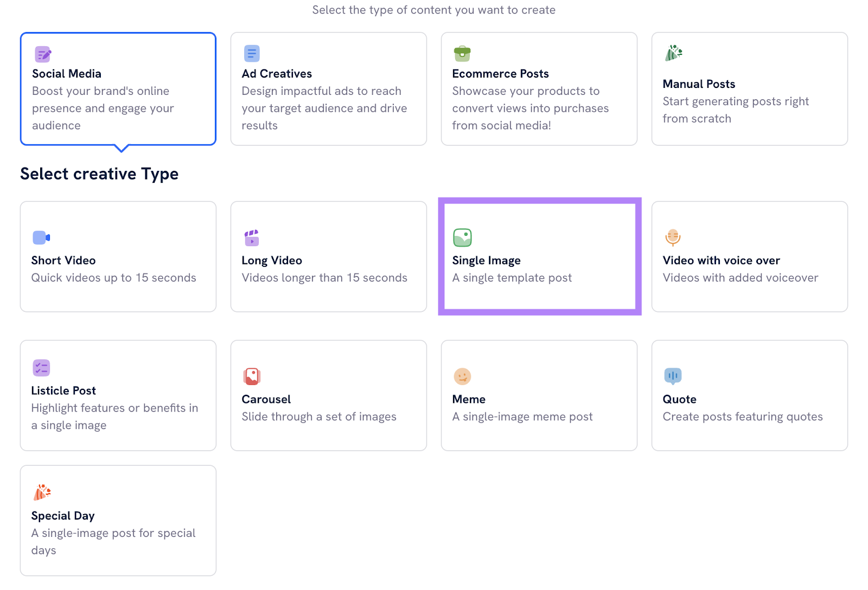
Task: Click the Manual Posts party popper icon
Action: (673, 53)
